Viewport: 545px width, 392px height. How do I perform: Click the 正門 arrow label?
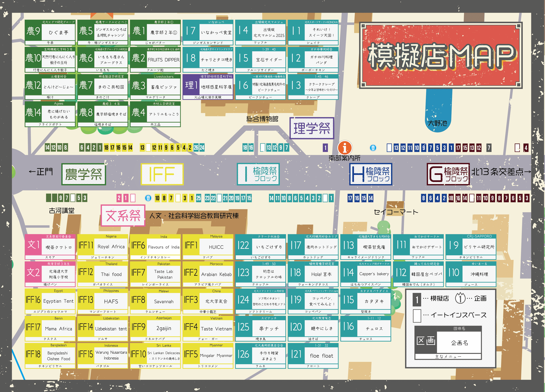(40, 172)
